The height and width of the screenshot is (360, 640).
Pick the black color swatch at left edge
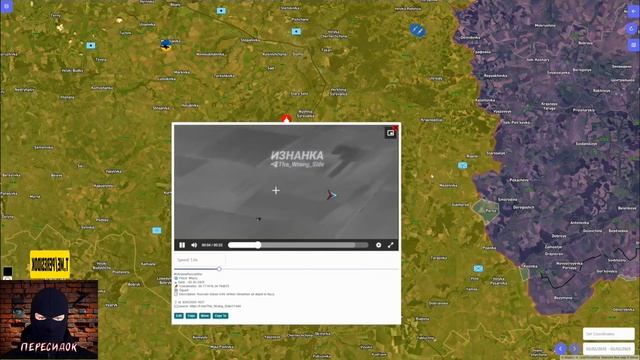click(x=7, y=271)
